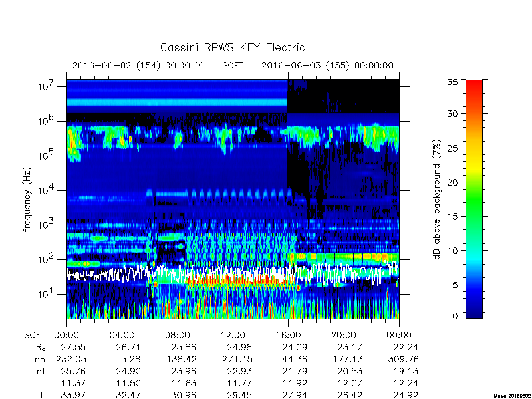Click the longitude value "138.42"

(x=181, y=359)
